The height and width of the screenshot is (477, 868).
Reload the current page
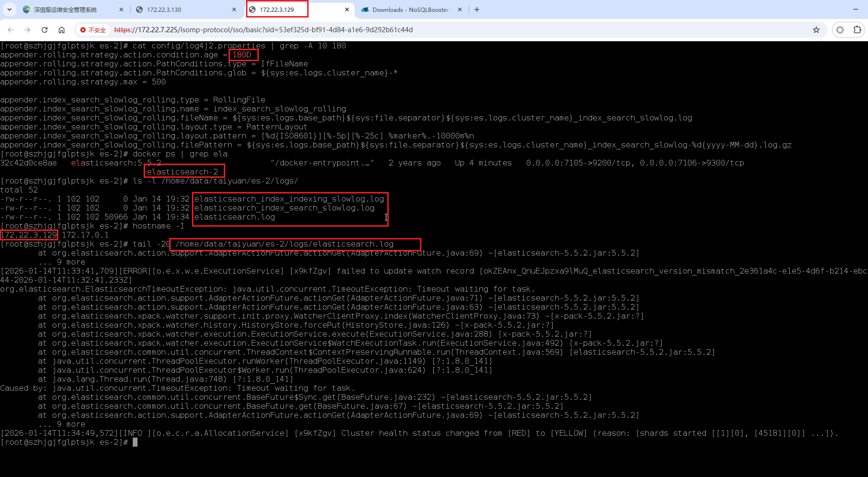coord(45,30)
